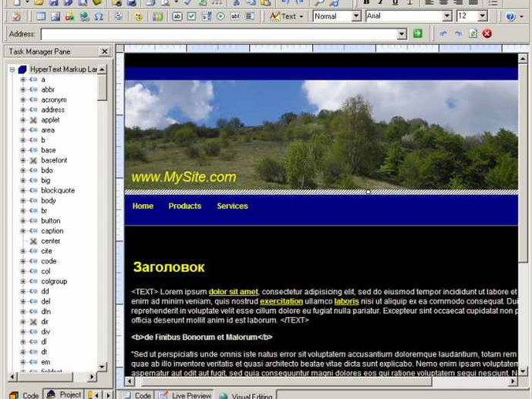Click the Products navigation link

click(x=185, y=206)
